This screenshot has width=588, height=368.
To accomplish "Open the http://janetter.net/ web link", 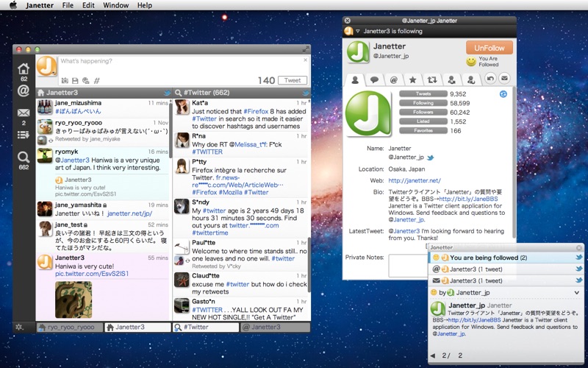I will point(414,180).
